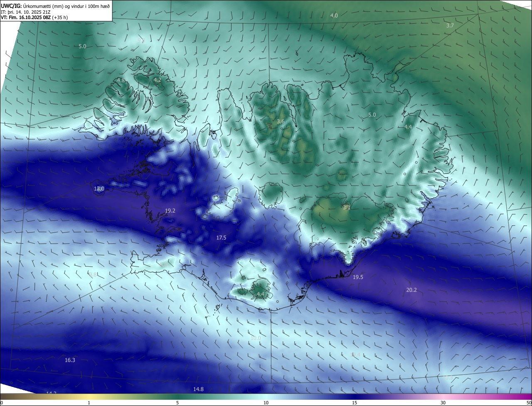Click the 5.0 value just below the legend box
Viewport: 532px width, 406px height.
click(82, 46)
